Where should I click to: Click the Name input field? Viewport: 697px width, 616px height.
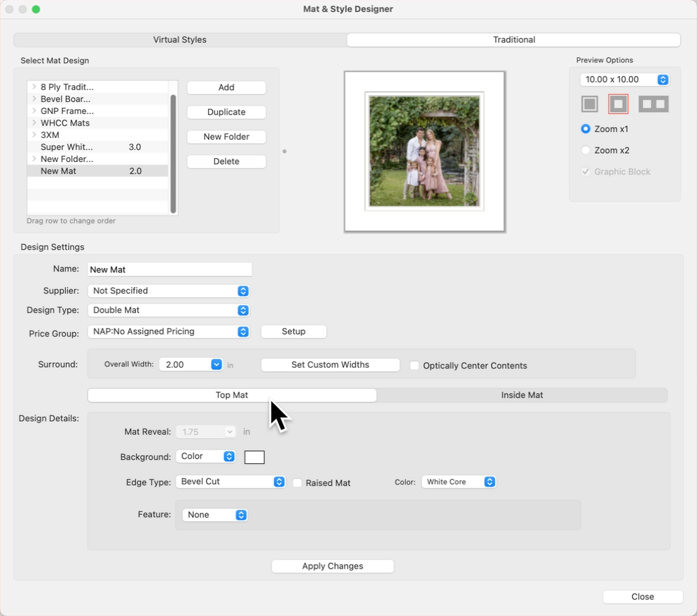(170, 269)
